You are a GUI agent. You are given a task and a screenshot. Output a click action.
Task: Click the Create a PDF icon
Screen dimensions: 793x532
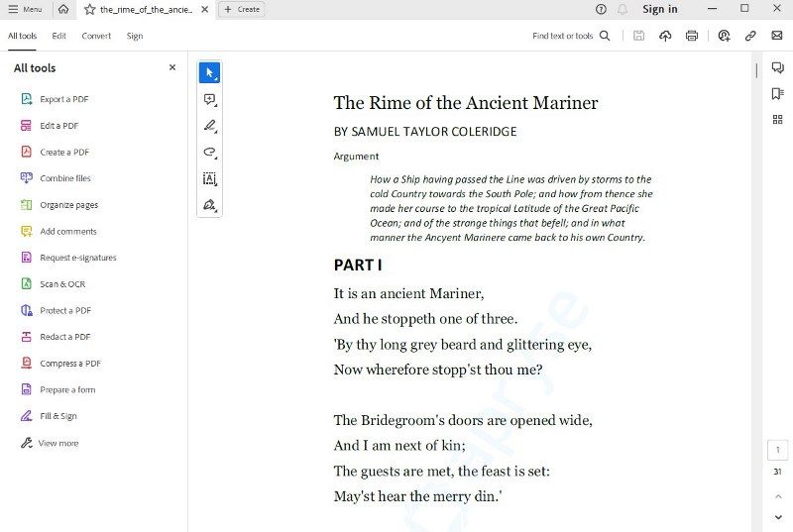(x=27, y=152)
